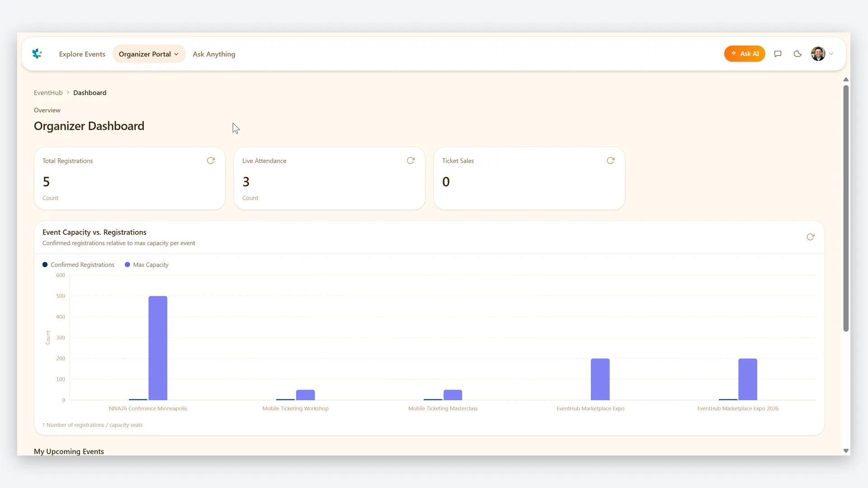
Task: Click the Total Registrations value 5
Action: (46, 182)
